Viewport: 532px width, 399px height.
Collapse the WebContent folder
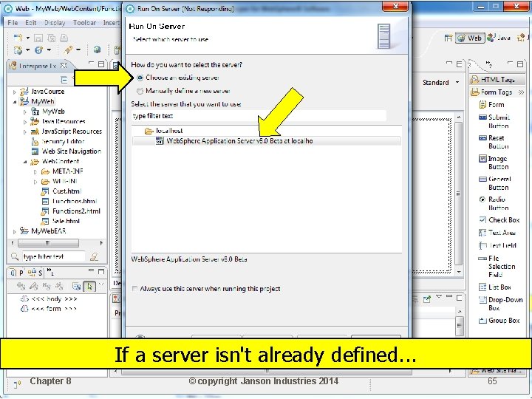tap(25, 162)
